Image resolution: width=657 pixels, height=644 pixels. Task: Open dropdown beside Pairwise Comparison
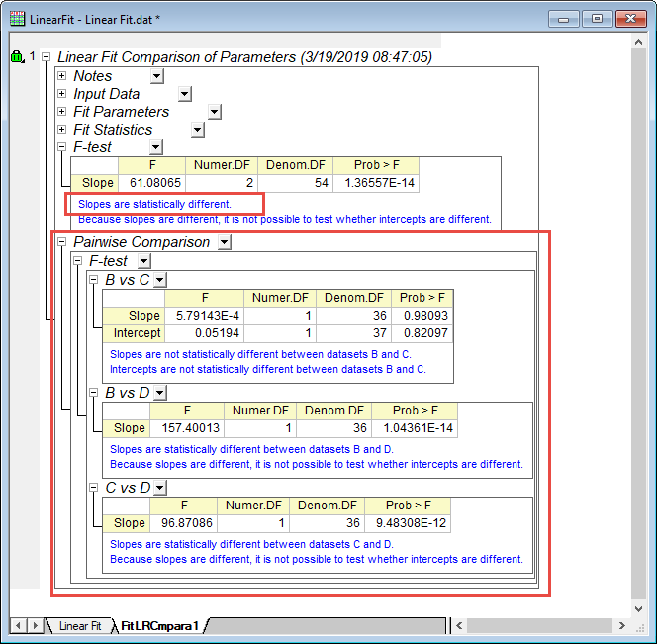[x=225, y=242]
